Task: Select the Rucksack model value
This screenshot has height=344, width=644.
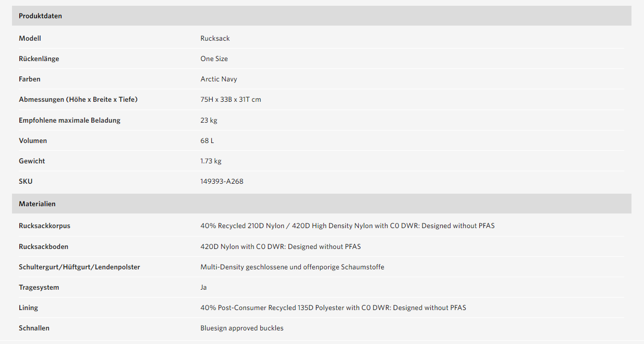Action: click(215, 39)
